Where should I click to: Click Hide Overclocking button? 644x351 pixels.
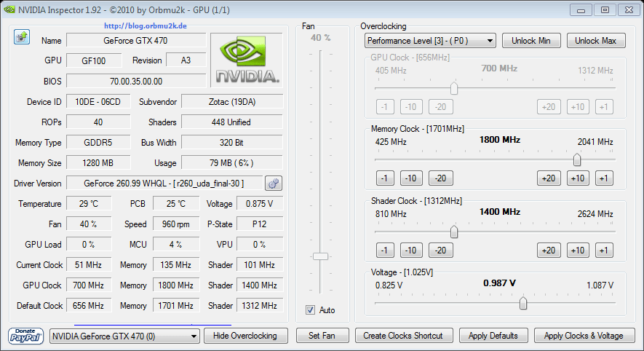click(245, 336)
